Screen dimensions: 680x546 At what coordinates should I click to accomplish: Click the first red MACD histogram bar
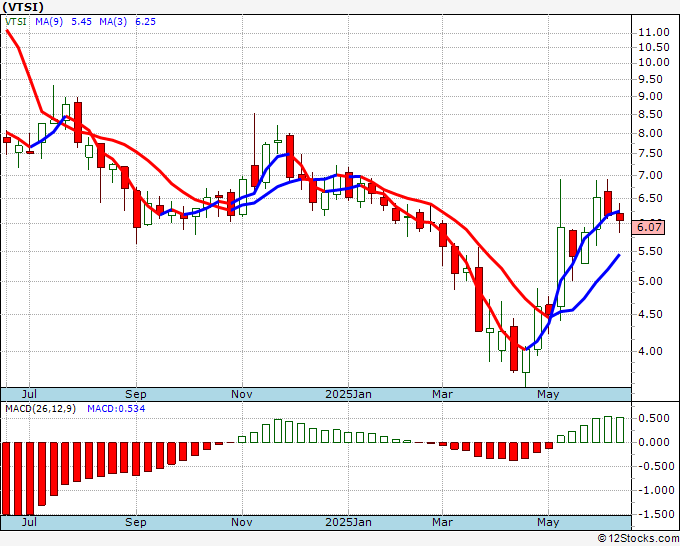pos(6,479)
